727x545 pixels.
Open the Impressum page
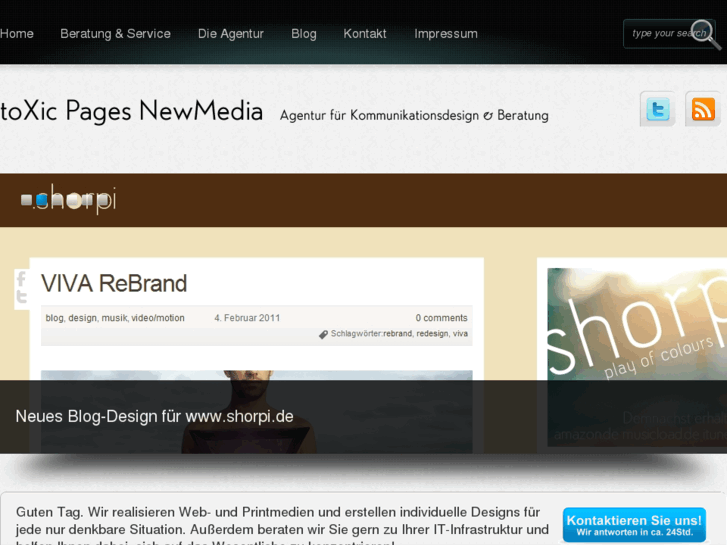coord(446,34)
